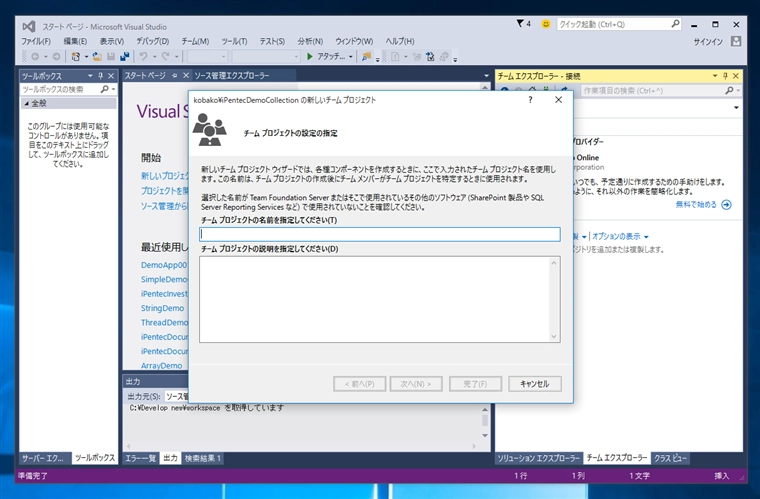The width and height of the screenshot is (760, 499).
Task: Click the yellow feedback smiley icon
Action: pos(546,24)
